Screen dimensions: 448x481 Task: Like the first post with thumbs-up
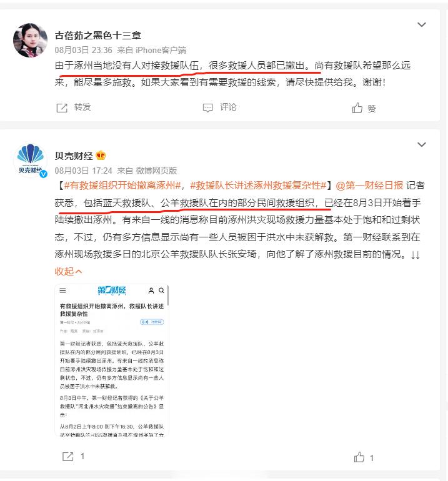[364, 108]
